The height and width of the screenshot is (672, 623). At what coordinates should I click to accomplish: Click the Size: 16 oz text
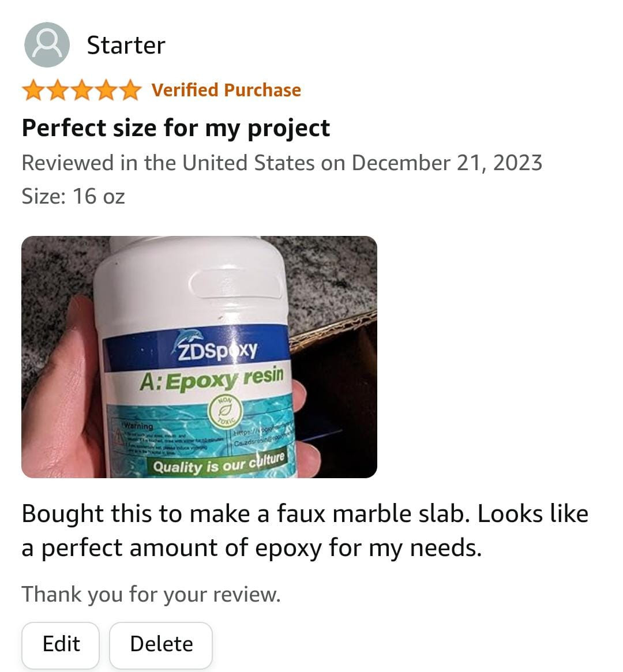73,196
